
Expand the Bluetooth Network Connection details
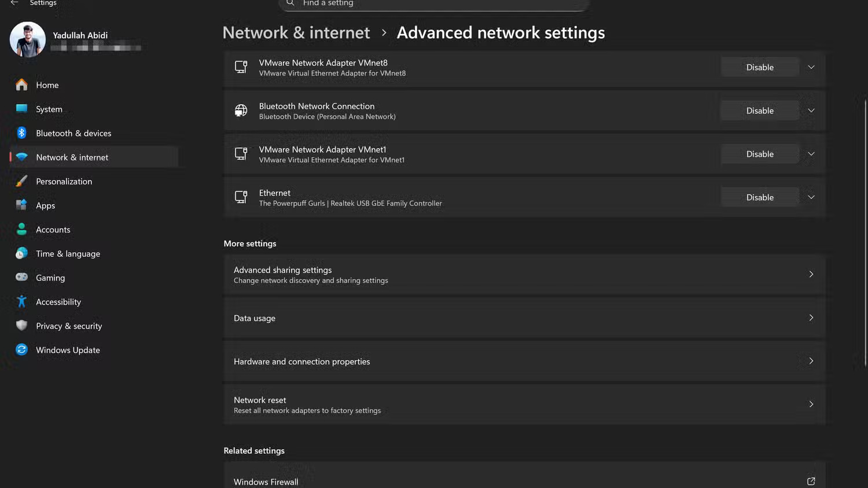tap(811, 110)
